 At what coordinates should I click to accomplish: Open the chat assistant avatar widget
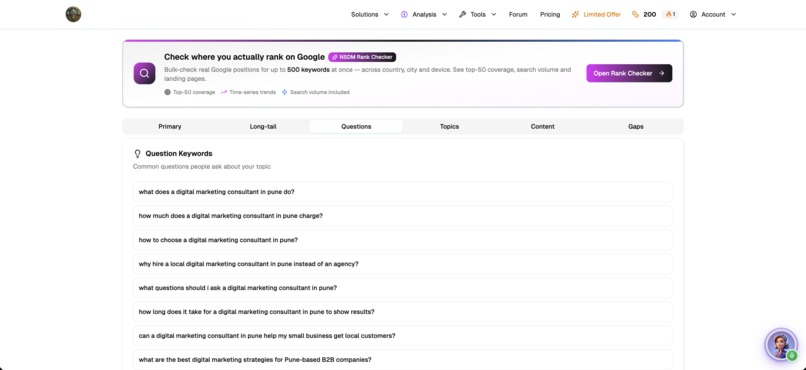coord(781,345)
